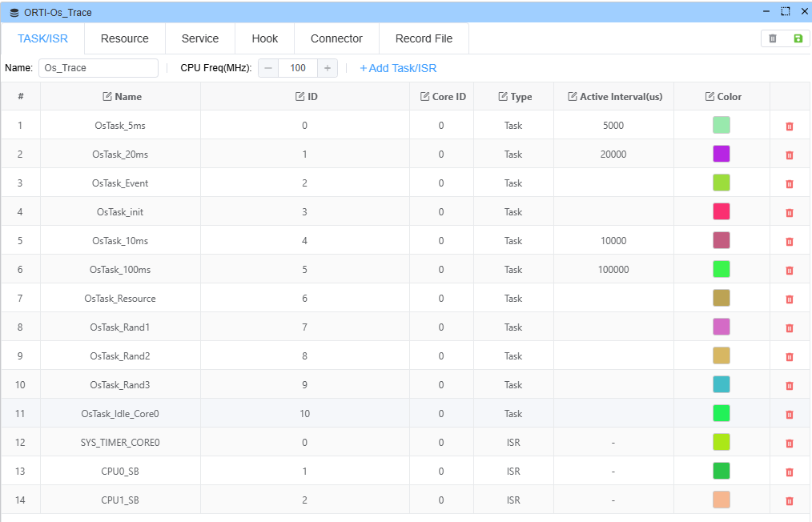Switch to the Resource tab
812x522 pixels.
point(125,38)
